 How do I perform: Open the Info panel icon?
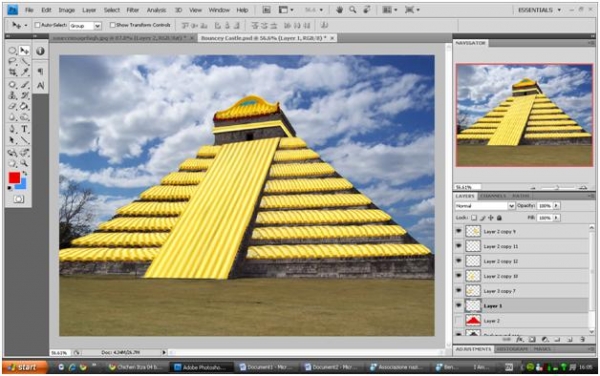click(40, 51)
